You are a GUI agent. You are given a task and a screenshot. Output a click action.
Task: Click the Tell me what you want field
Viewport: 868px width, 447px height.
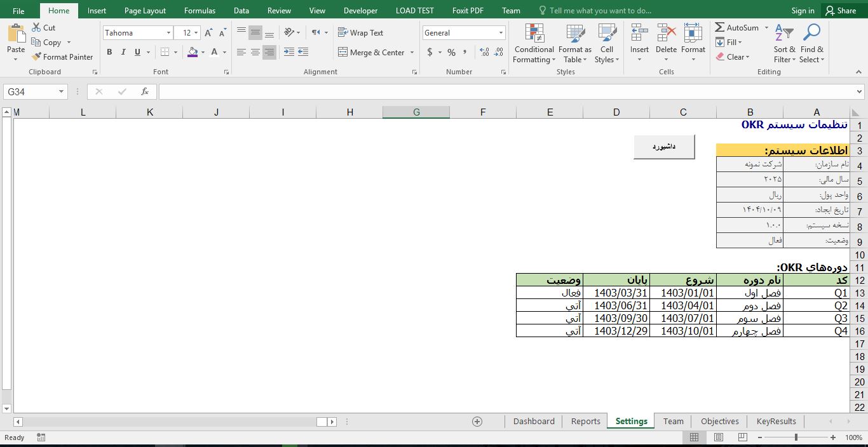(600, 11)
